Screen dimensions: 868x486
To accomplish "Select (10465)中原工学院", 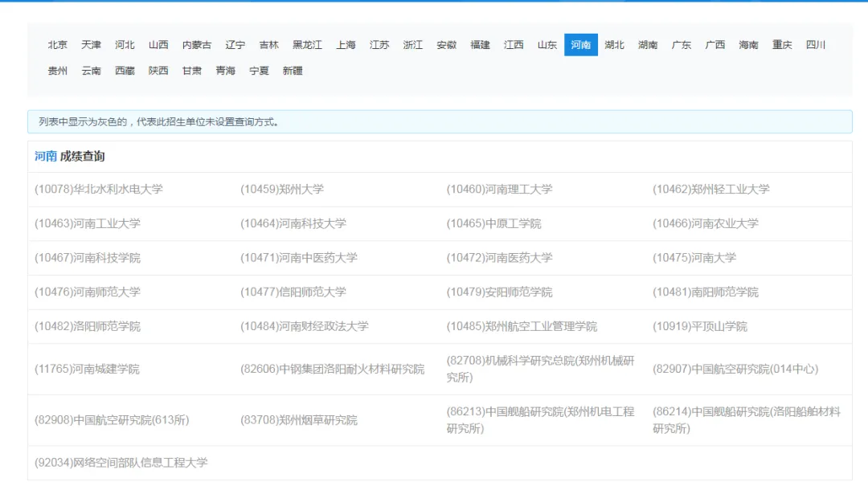I will click(x=493, y=223).
